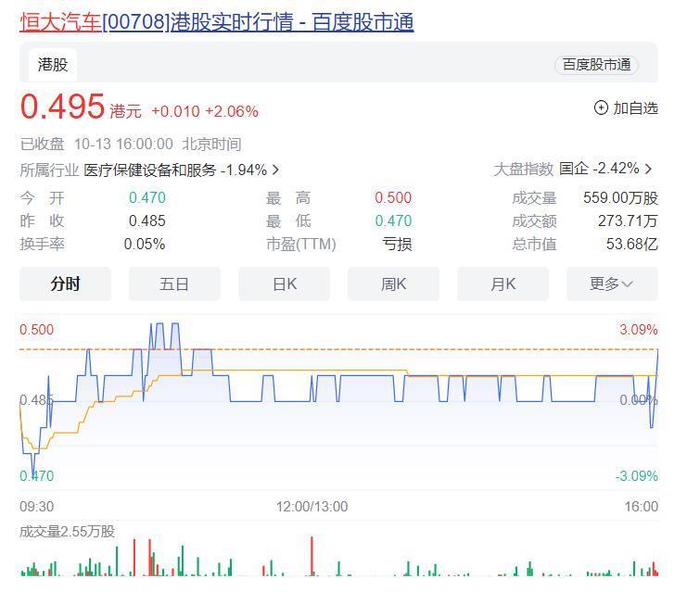This screenshot has height=592, width=700.
Task: Click the 成交量2.55万股 volume label
Action: coord(68,532)
